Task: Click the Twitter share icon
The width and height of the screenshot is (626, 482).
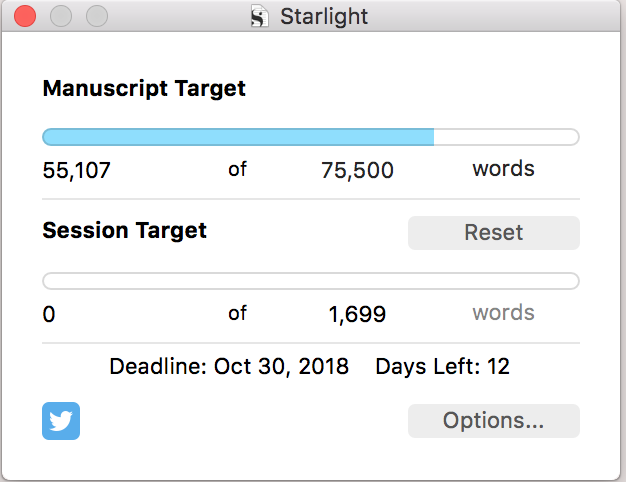Action: click(x=61, y=421)
